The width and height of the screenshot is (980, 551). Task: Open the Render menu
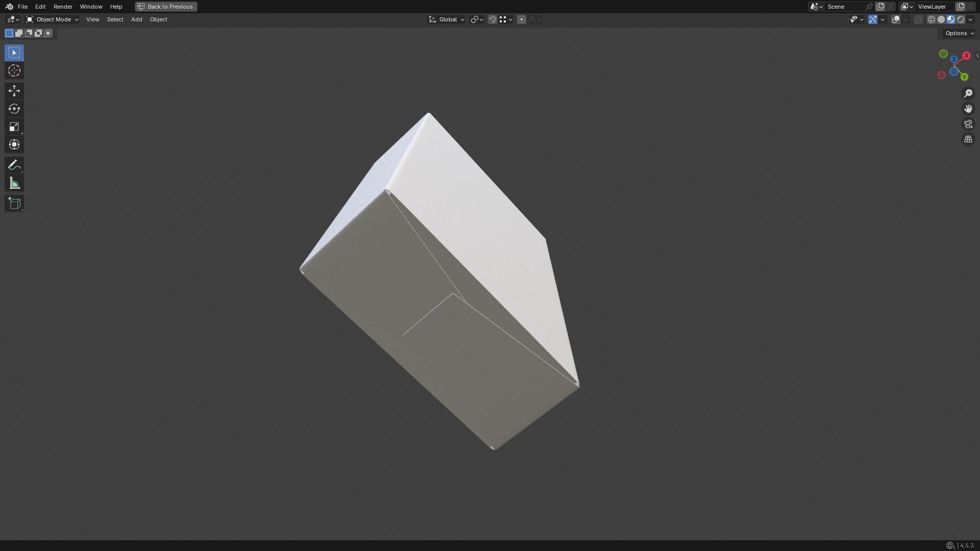pyautogui.click(x=63, y=7)
